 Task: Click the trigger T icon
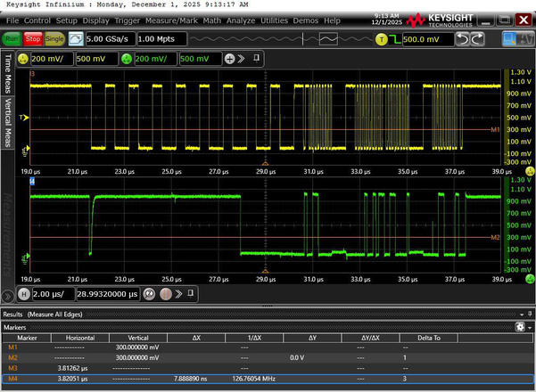[382, 39]
